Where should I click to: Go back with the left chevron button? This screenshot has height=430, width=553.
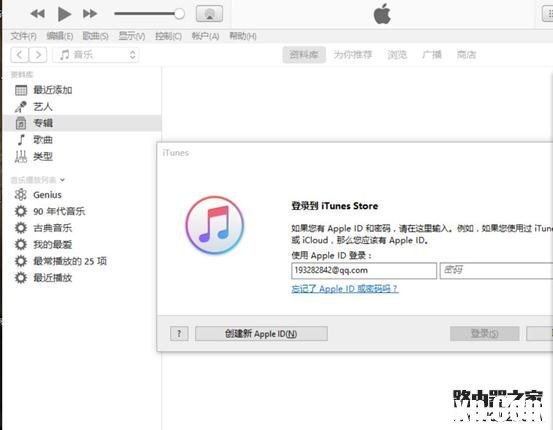tap(20, 55)
